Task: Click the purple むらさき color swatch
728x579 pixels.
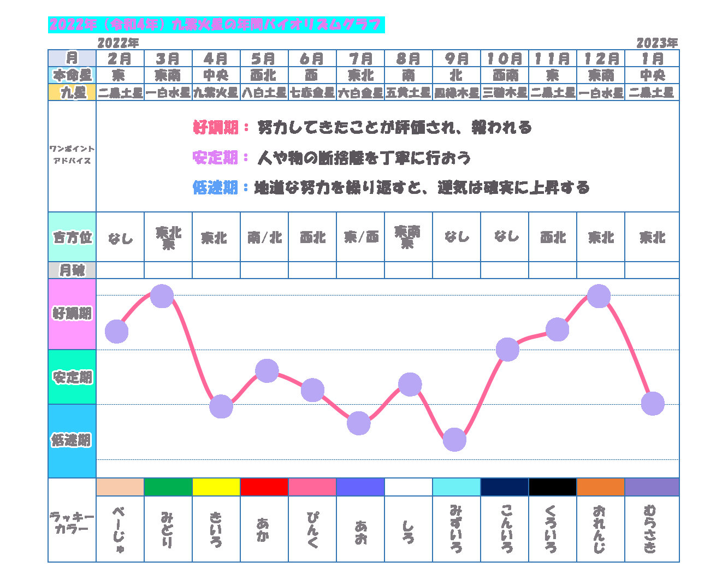Action: pyautogui.click(x=652, y=487)
